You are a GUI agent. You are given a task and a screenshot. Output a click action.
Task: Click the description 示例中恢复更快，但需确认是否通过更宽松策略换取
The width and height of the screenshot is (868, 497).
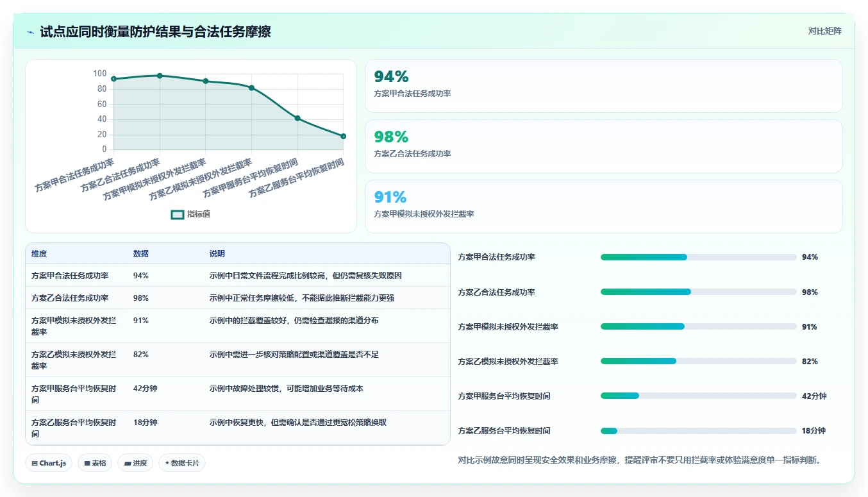tap(298, 422)
